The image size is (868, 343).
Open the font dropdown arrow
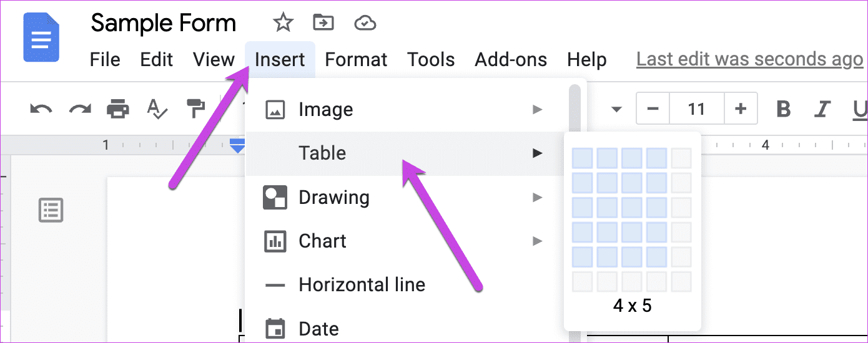(x=616, y=110)
